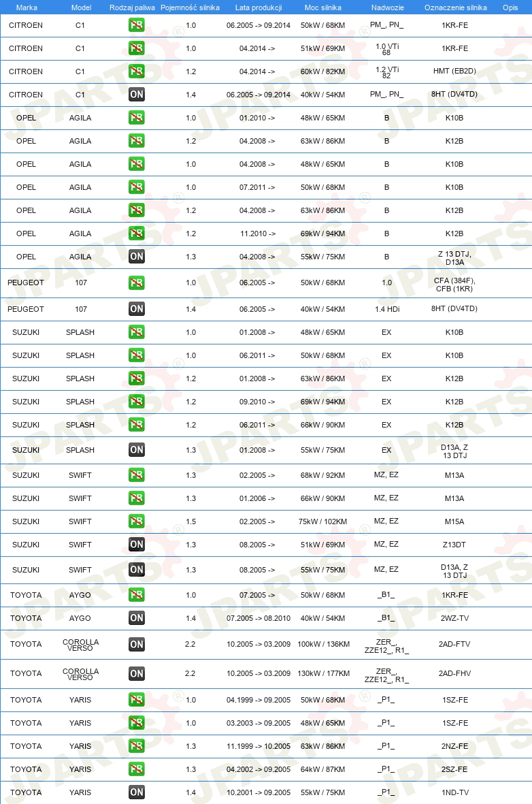
Task: Click the Pojemność silnika column header
Action: 190,7
